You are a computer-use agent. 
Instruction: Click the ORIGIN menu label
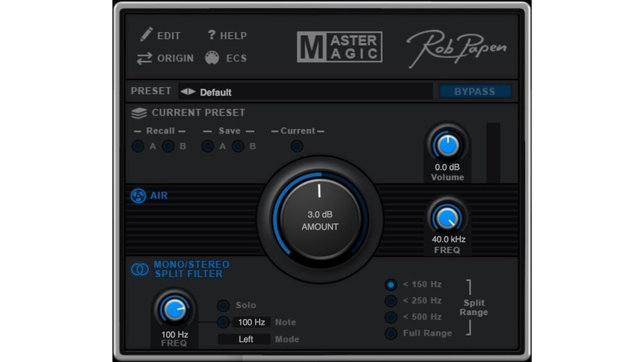(x=175, y=58)
